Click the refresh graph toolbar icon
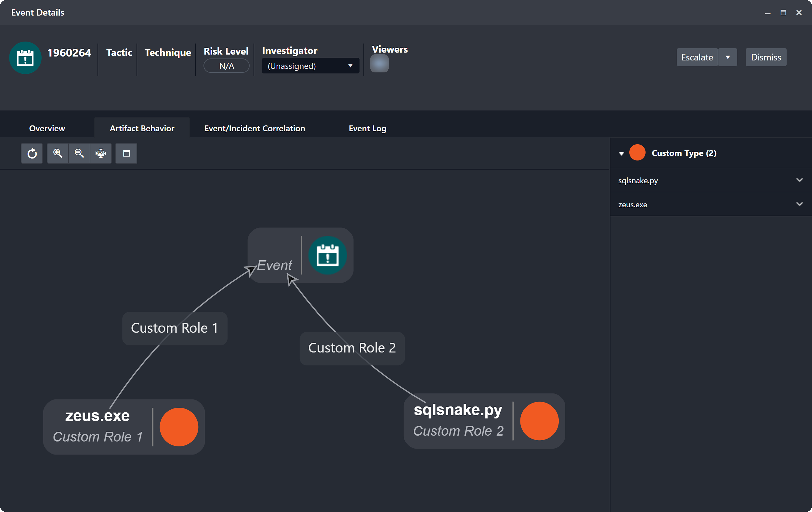Screen dimensions: 812x512 click(x=32, y=154)
